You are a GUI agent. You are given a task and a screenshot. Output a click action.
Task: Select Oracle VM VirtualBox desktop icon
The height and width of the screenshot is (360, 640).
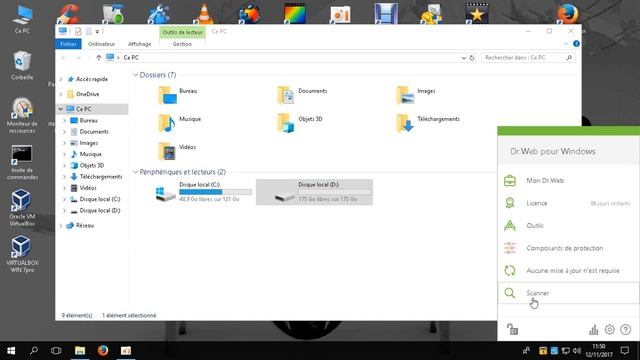point(22,208)
